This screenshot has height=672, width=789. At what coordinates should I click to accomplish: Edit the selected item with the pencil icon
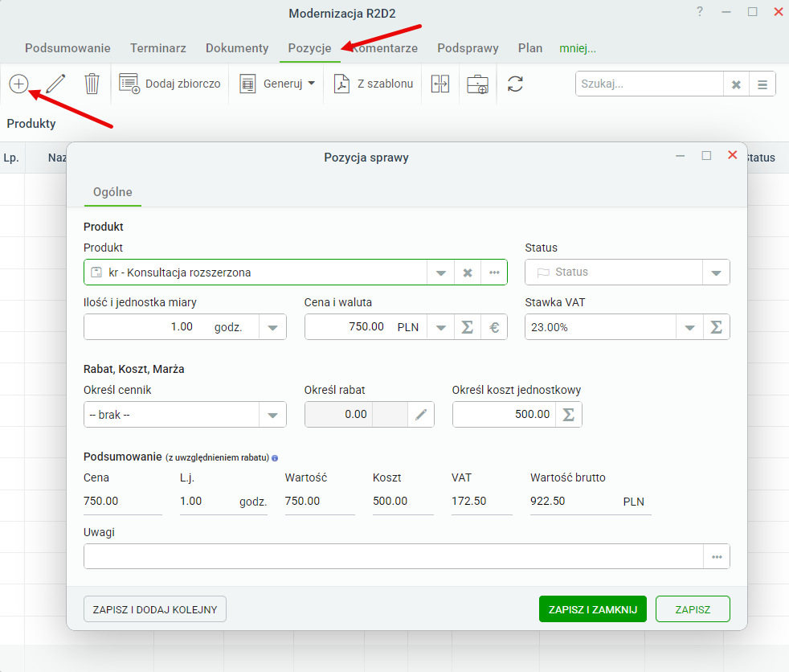[55, 84]
